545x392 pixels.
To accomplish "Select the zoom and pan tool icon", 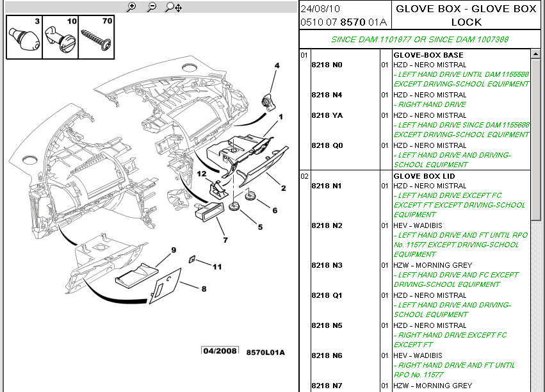I will coord(174,7).
